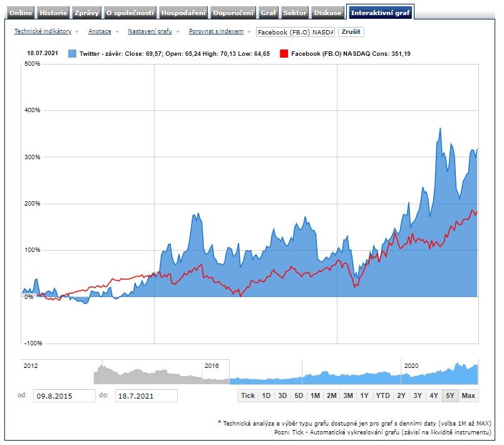The width and height of the screenshot is (504, 445).
Task: Select the 1M time range button
Action: [x=315, y=395]
